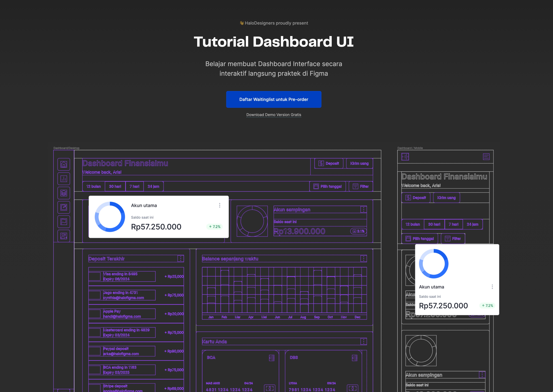The width and height of the screenshot is (553, 392).
Task: Click the cash icon on the DBS card
Action: 353,388
